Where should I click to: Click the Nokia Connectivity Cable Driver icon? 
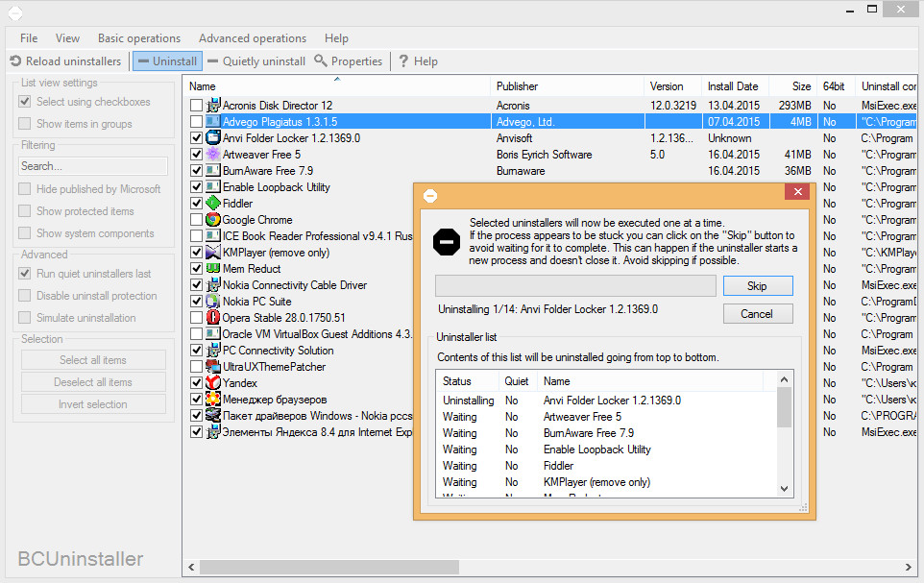tap(212, 284)
